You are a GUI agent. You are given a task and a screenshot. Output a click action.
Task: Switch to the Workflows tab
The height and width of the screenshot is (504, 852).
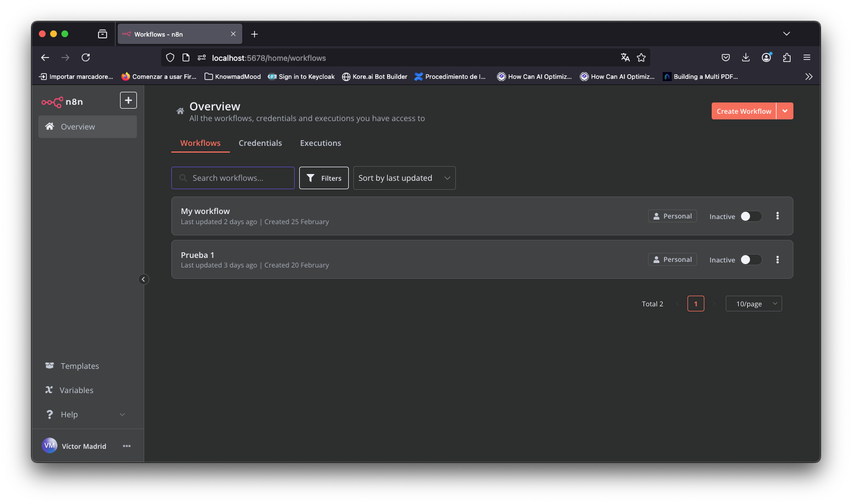click(201, 143)
